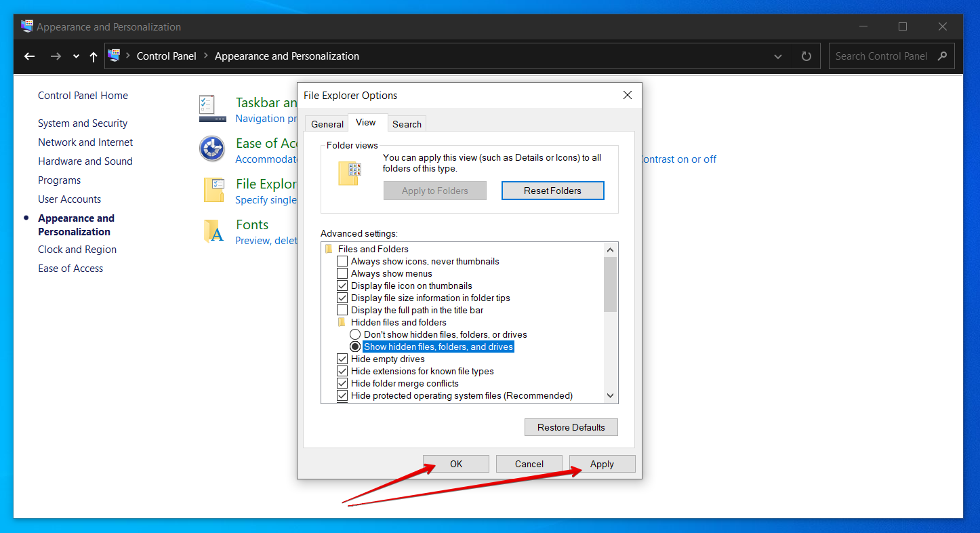Image resolution: width=980 pixels, height=533 pixels.
Task: Open Hardware and Sound category
Action: pyautogui.click(x=85, y=161)
